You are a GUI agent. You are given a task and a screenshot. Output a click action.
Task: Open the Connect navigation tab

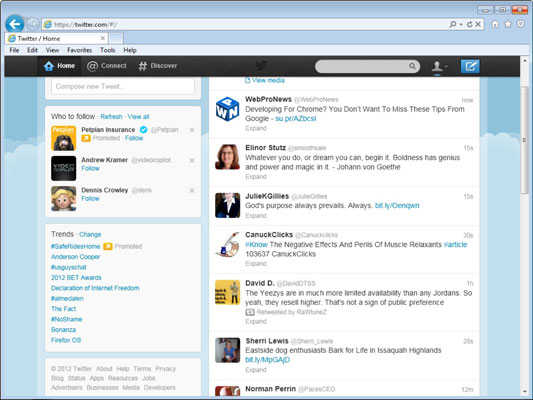click(107, 66)
